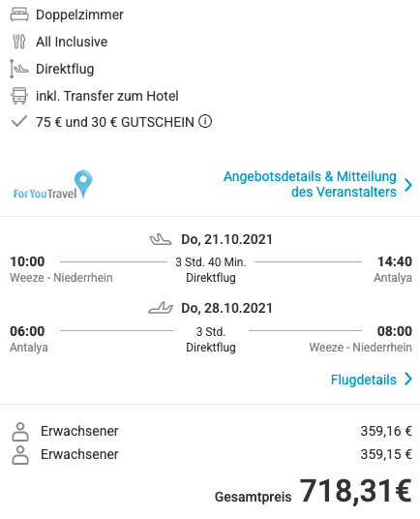Open the Flugdetails link
The image size is (420, 519).
pyautogui.click(x=364, y=380)
